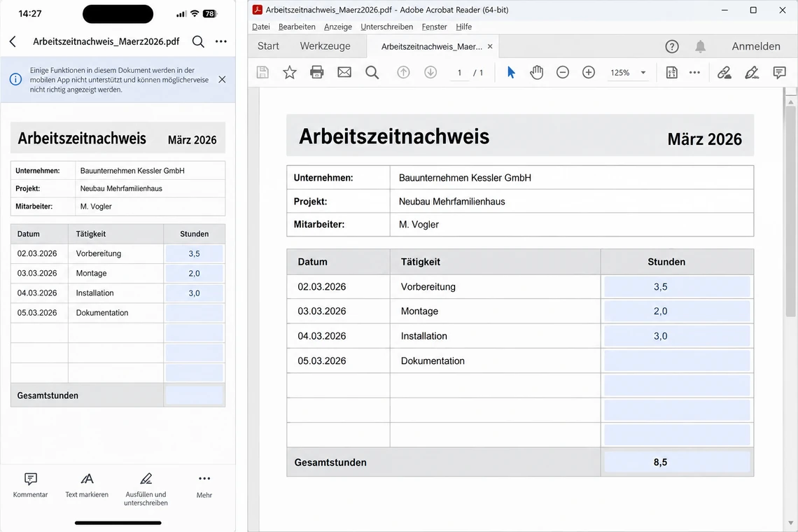
Task: Click the magnifier search icon in Acrobat toolbar
Action: coord(372,72)
